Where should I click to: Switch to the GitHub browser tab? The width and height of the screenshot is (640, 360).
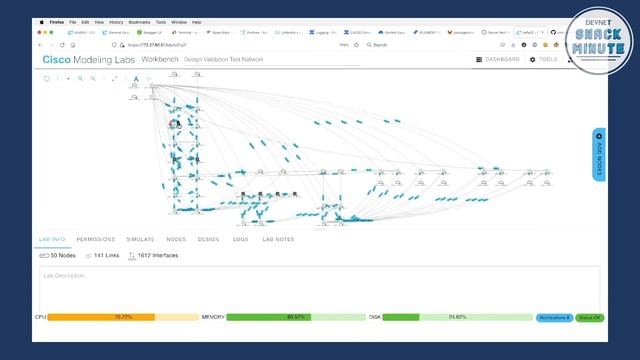pyautogui.click(x=558, y=32)
